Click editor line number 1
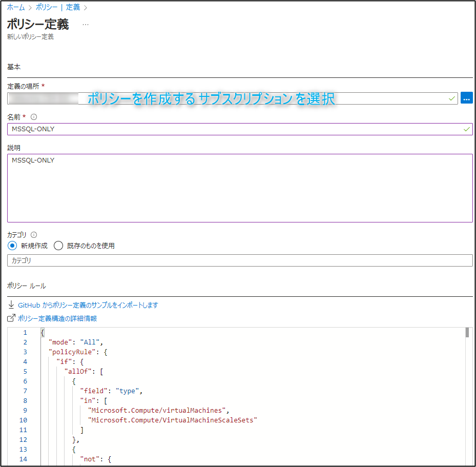The width and height of the screenshot is (476, 467). (25, 333)
